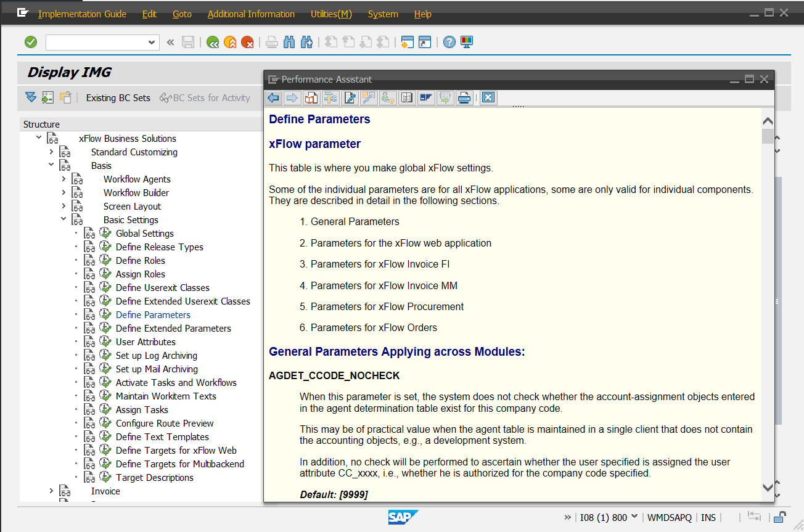
Task: Click the green checkmark Enter button
Action: point(31,42)
